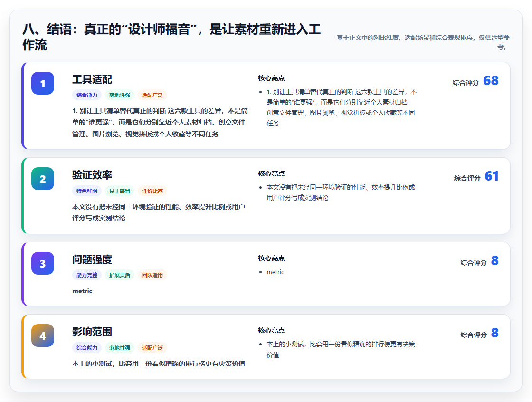Click the score value 61

tap(492, 176)
